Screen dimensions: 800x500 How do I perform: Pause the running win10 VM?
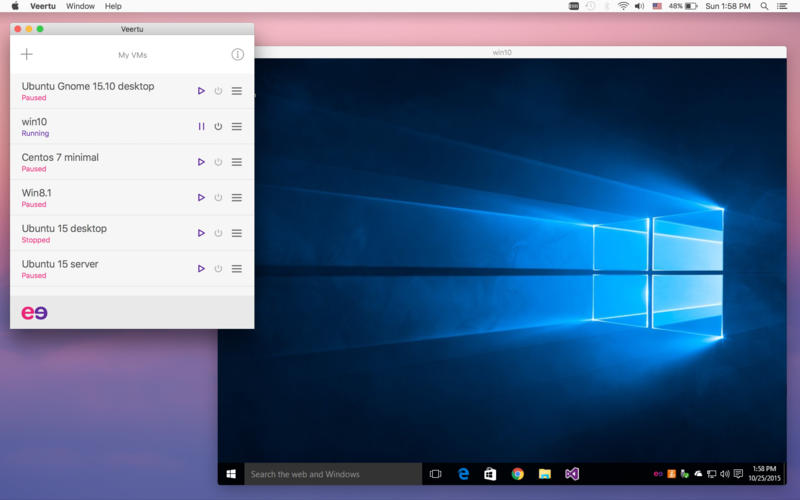click(x=201, y=127)
